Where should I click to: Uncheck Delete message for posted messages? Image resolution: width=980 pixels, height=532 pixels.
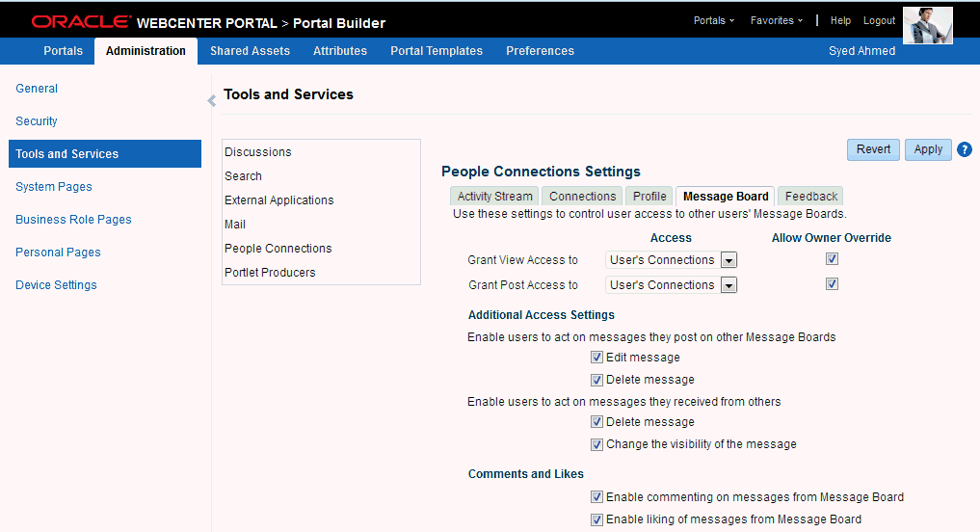(x=596, y=380)
